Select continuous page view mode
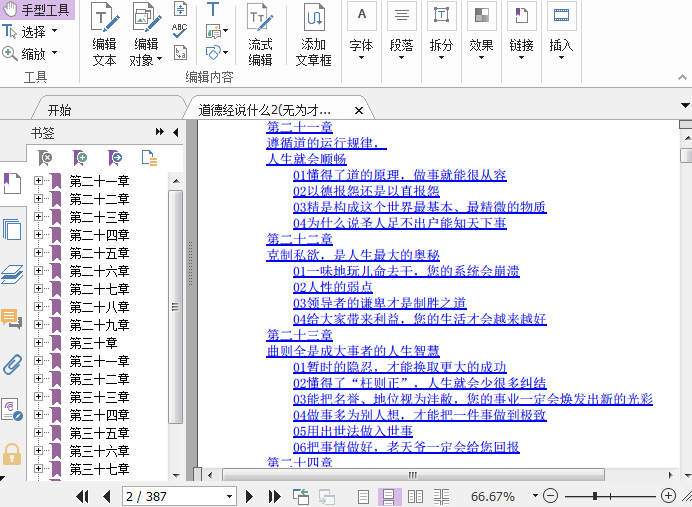 click(389, 497)
